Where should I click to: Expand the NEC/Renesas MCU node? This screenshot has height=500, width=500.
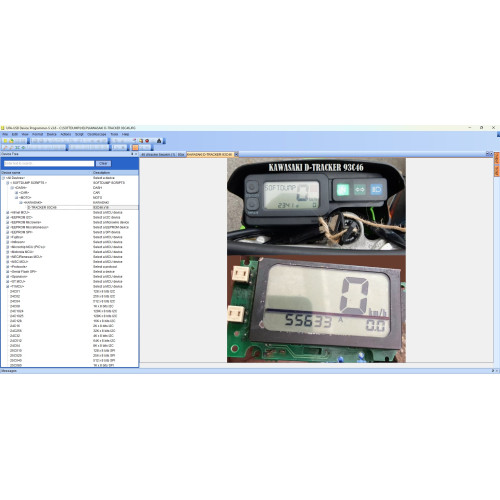pos(8,257)
